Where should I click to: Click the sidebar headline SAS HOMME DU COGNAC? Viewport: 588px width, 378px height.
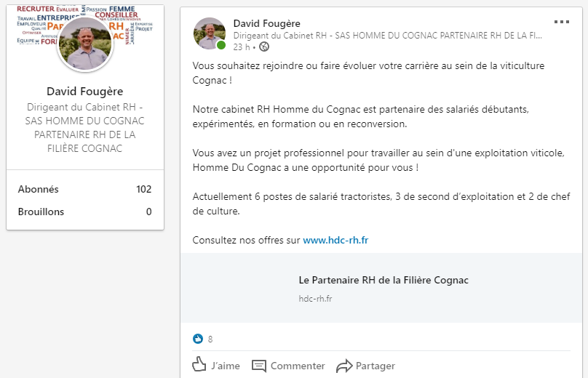(x=84, y=128)
